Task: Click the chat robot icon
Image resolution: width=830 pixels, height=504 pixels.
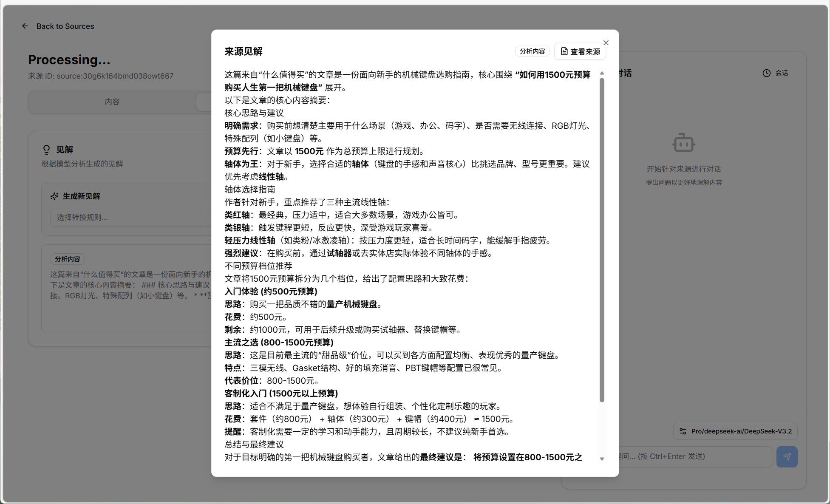Action: click(x=683, y=143)
